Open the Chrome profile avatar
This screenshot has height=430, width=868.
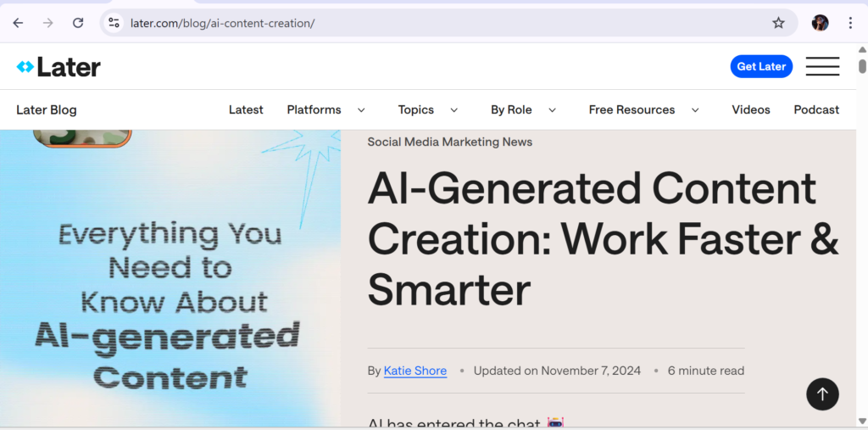[820, 23]
